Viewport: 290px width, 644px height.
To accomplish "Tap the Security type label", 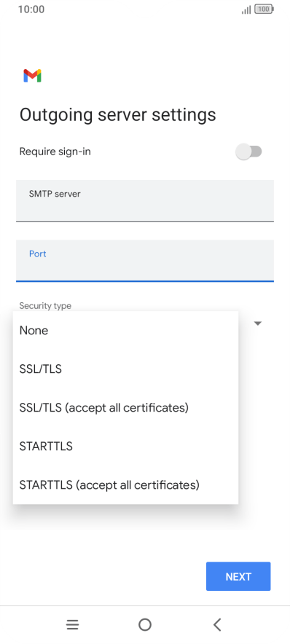I will point(45,305).
